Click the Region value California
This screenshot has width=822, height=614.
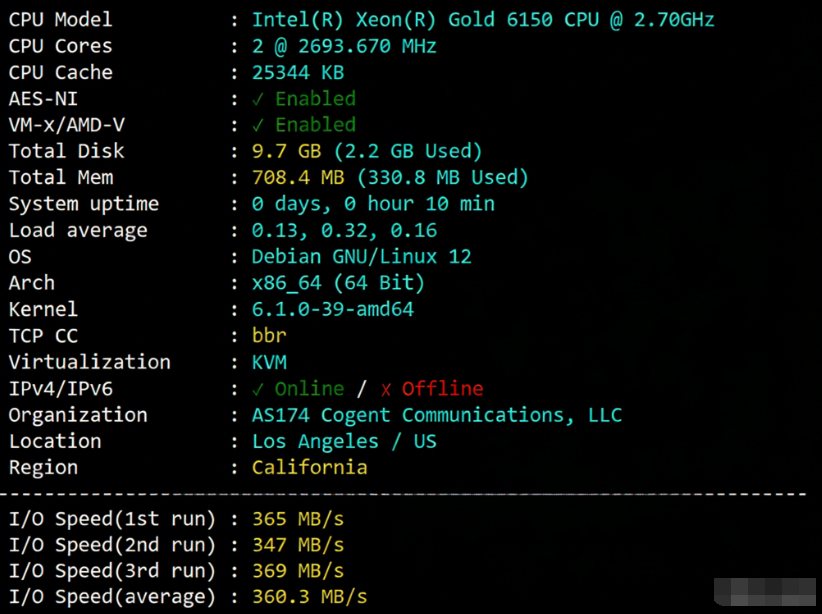pos(309,468)
